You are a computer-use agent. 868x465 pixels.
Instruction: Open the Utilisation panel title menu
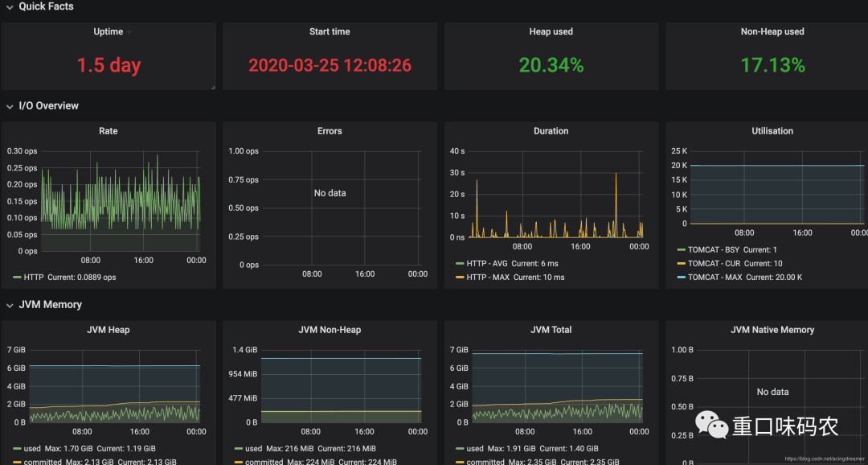click(772, 131)
